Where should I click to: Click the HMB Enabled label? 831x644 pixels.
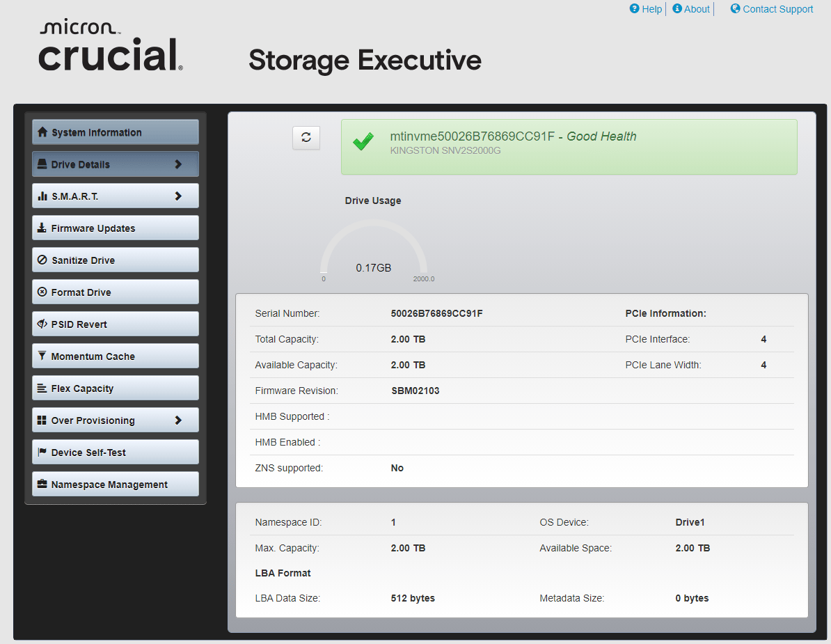coord(287,442)
